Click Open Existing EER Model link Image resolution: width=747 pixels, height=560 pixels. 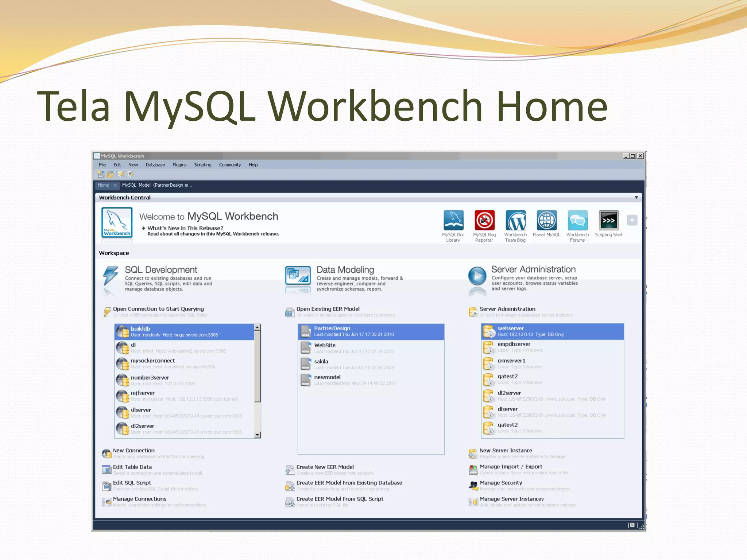point(328,309)
